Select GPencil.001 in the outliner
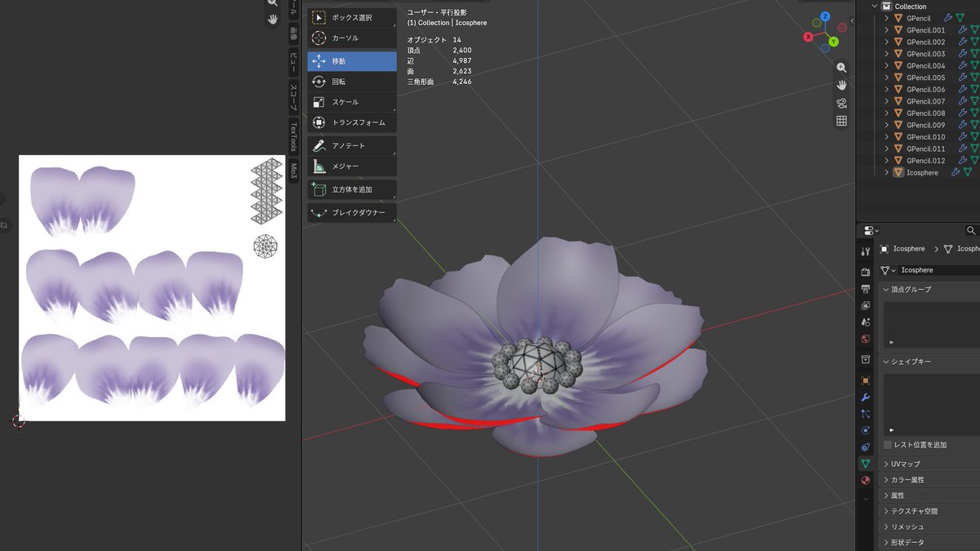 click(x=925, y=30)
